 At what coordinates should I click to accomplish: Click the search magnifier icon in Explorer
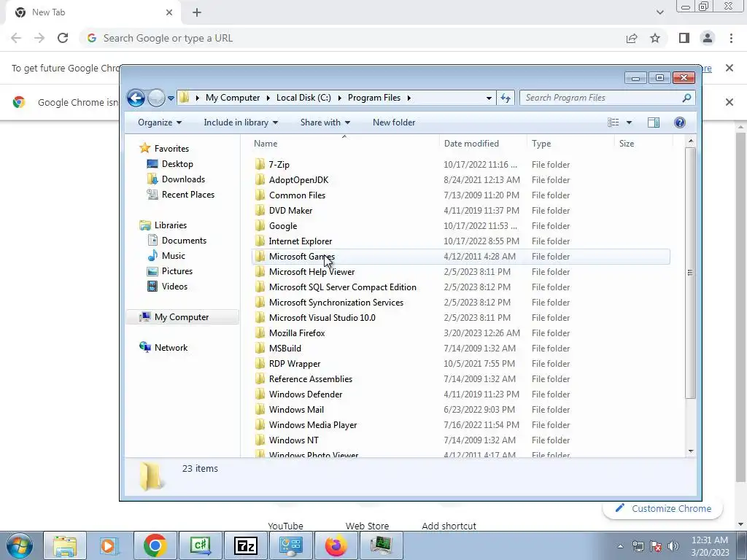click(686, 98)
